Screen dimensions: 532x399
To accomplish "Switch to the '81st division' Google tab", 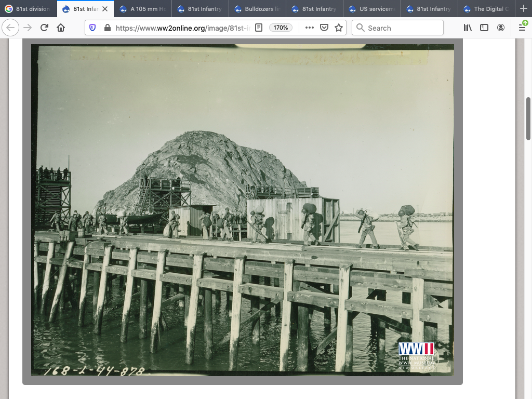I will 29,9.
